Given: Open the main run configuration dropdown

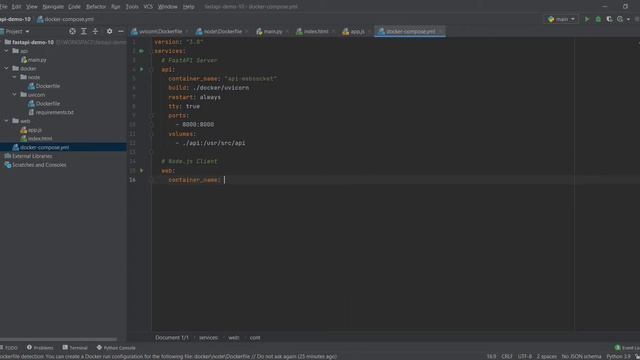Looking at the screenshot, I should (562, 19).
